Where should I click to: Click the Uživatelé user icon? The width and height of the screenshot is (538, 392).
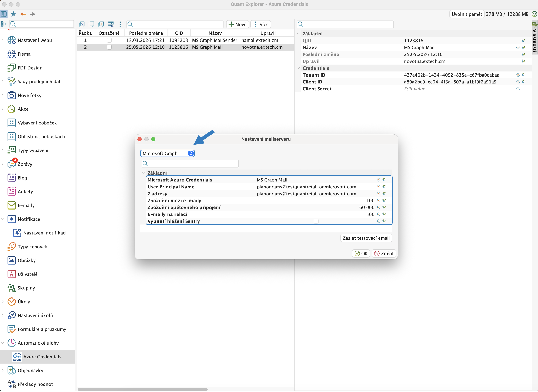(11, 274)
